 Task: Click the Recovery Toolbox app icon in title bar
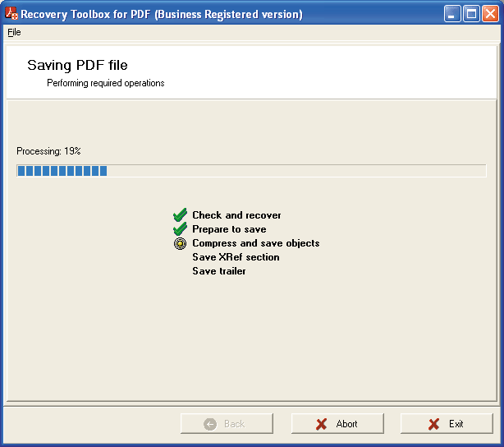click(11, 13)
